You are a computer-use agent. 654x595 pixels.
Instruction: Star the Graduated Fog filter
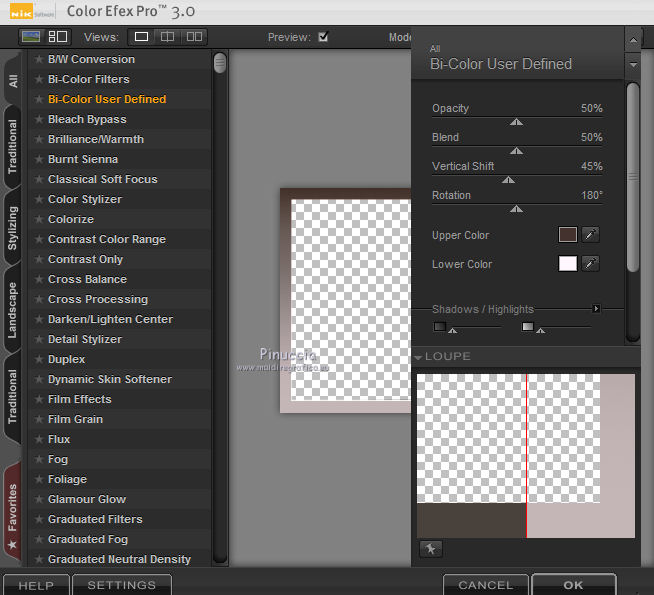[39, 540]
